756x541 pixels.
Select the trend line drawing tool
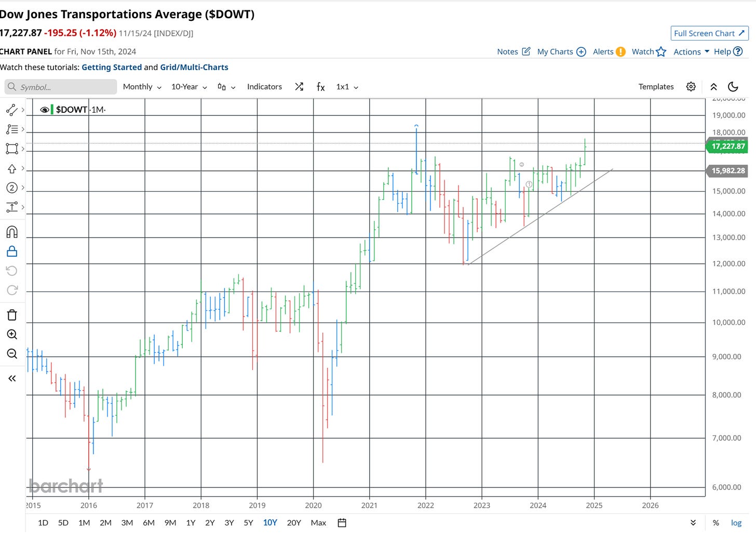coord(11,110)
